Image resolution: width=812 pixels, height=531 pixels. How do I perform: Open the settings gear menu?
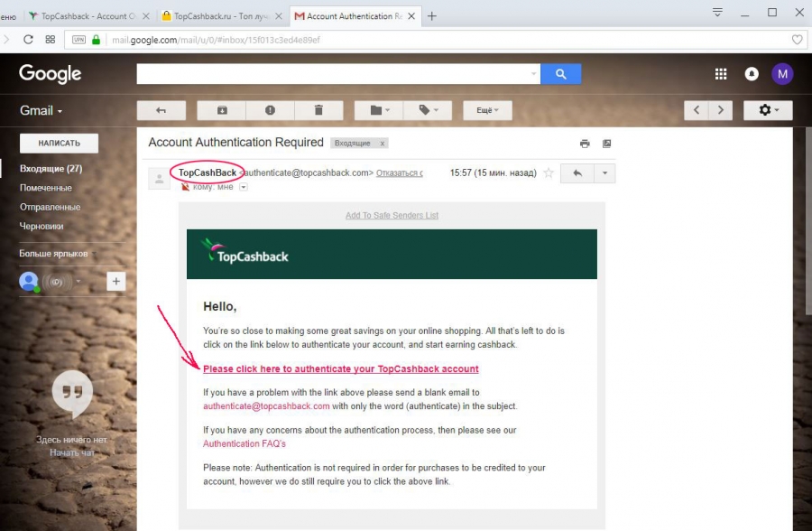click(x=768, y=110)
